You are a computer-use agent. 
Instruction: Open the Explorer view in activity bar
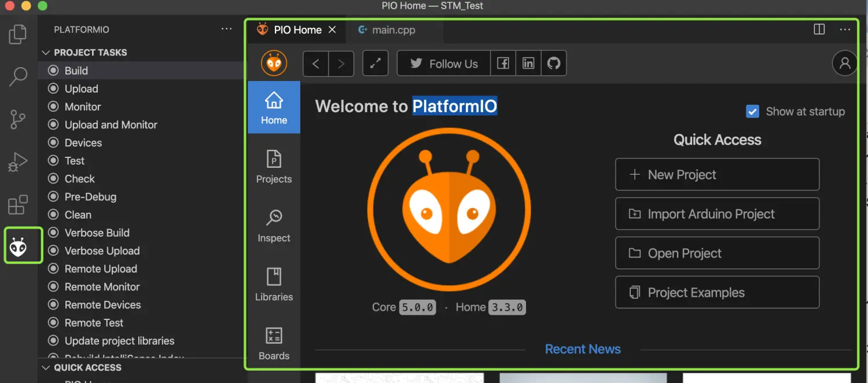18,34
